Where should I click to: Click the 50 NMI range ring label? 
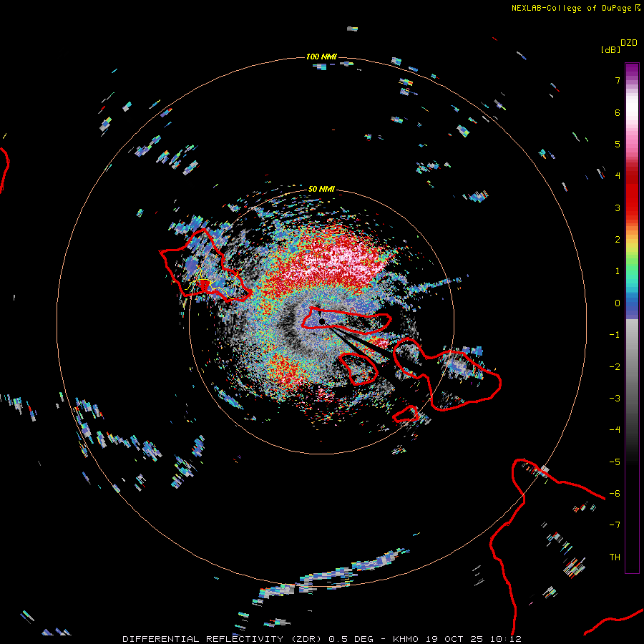point(321,189)
